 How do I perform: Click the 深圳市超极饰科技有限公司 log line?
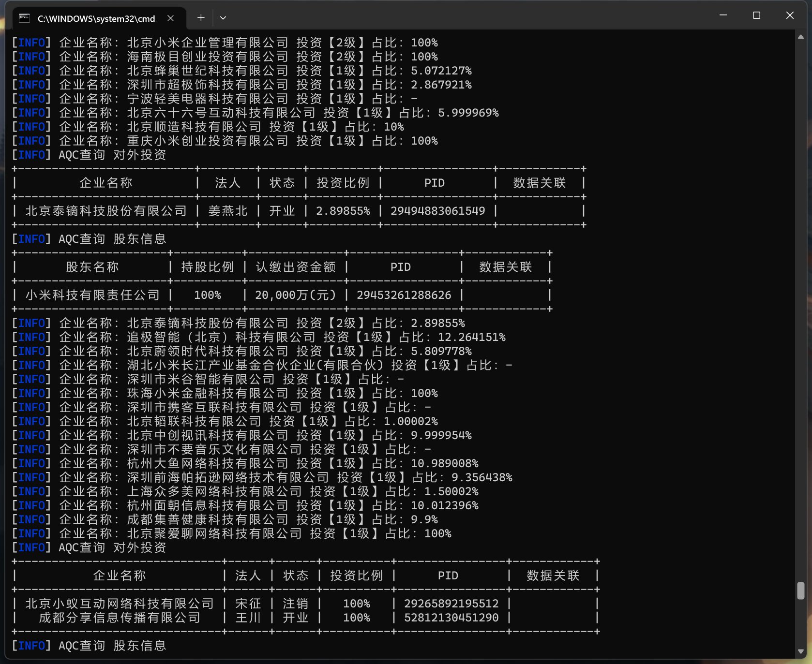coord(241,85)
